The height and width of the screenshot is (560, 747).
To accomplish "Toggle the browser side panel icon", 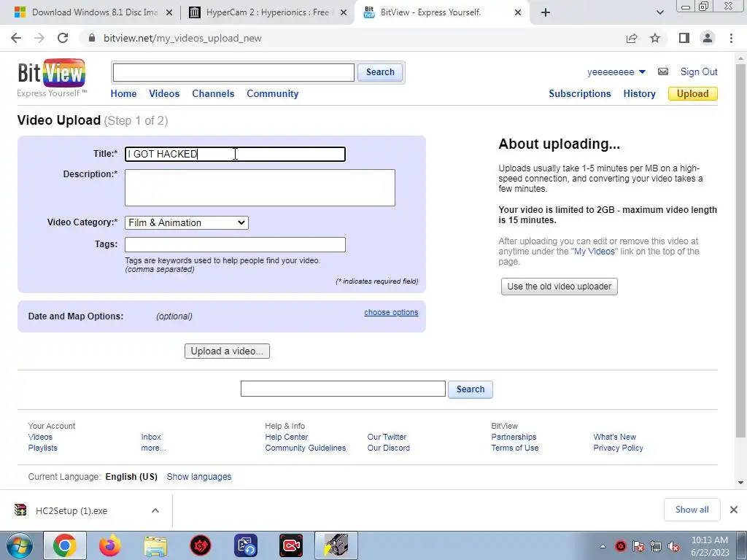I will pos(684,38).
